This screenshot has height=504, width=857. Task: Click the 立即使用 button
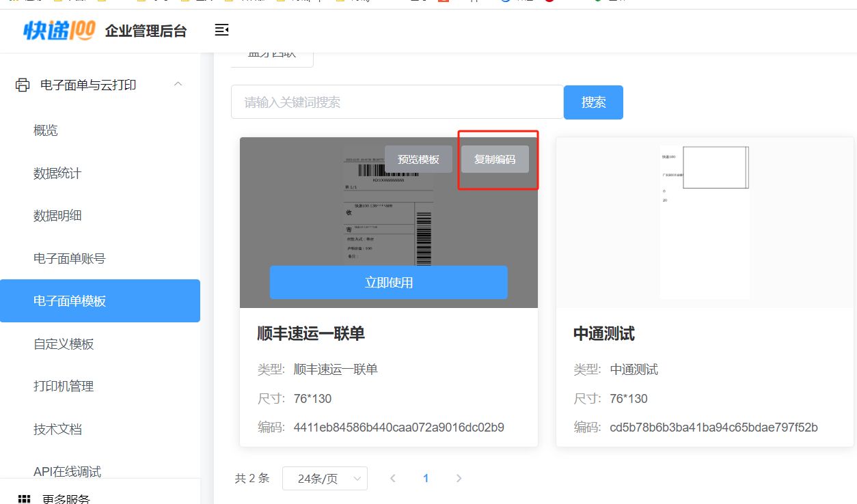pyautogui.click(x=389, y=282)
